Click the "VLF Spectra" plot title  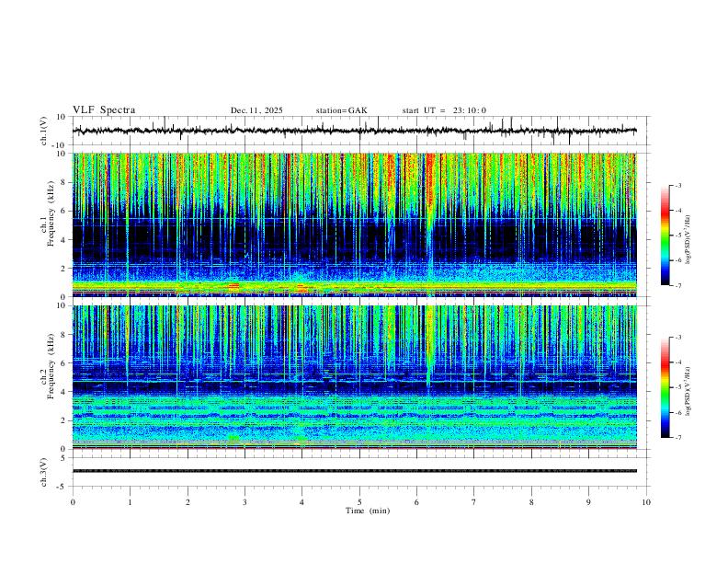[104, 110]
